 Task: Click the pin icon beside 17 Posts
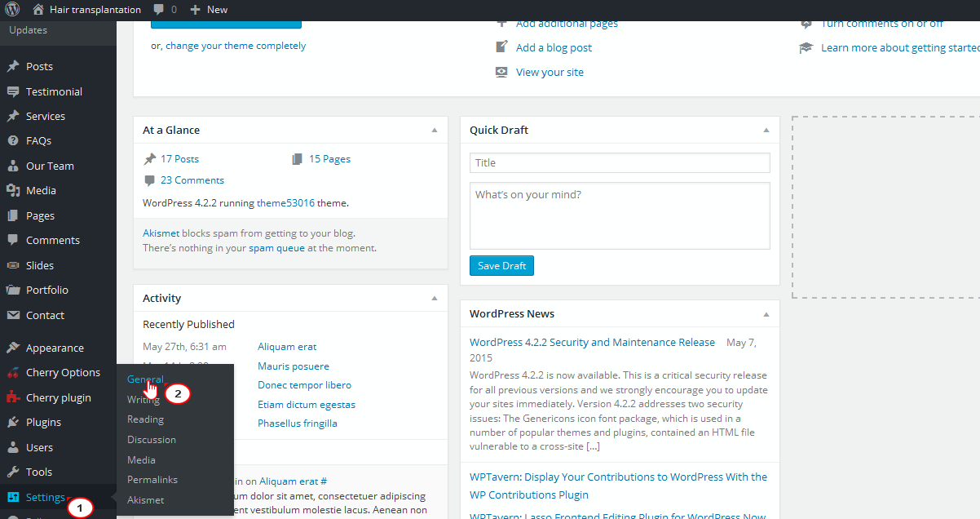(x=149, y=159)
